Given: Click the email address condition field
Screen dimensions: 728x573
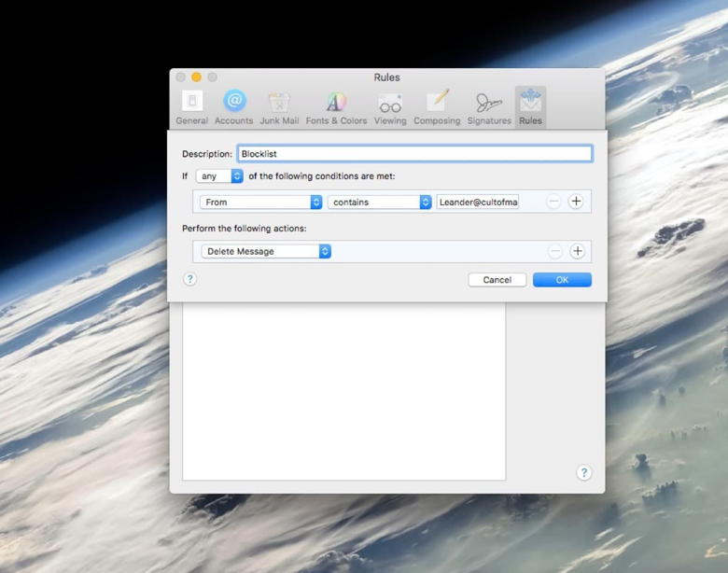Looking at the screenshot, I should pyautogui.click(x=477, y=202).
